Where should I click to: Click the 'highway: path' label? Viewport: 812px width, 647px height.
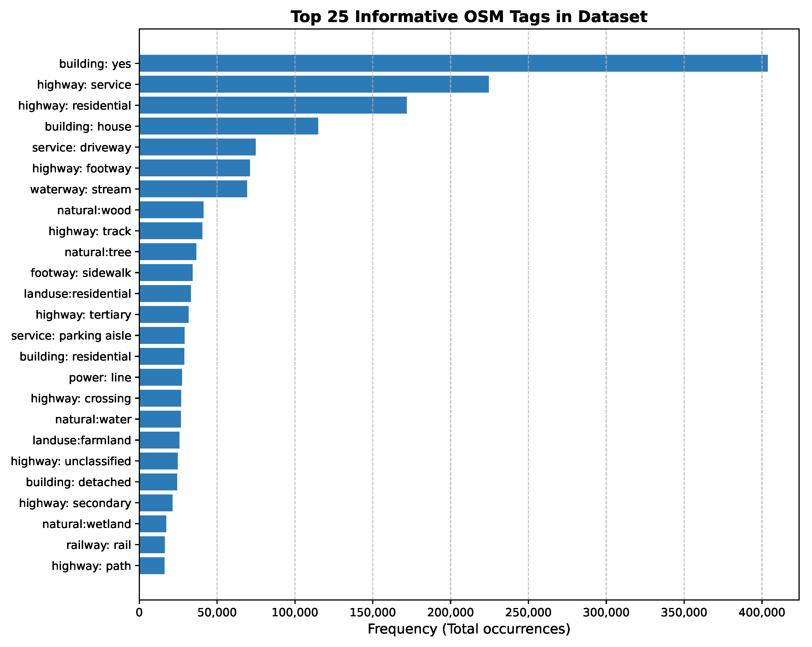point(91,566)
